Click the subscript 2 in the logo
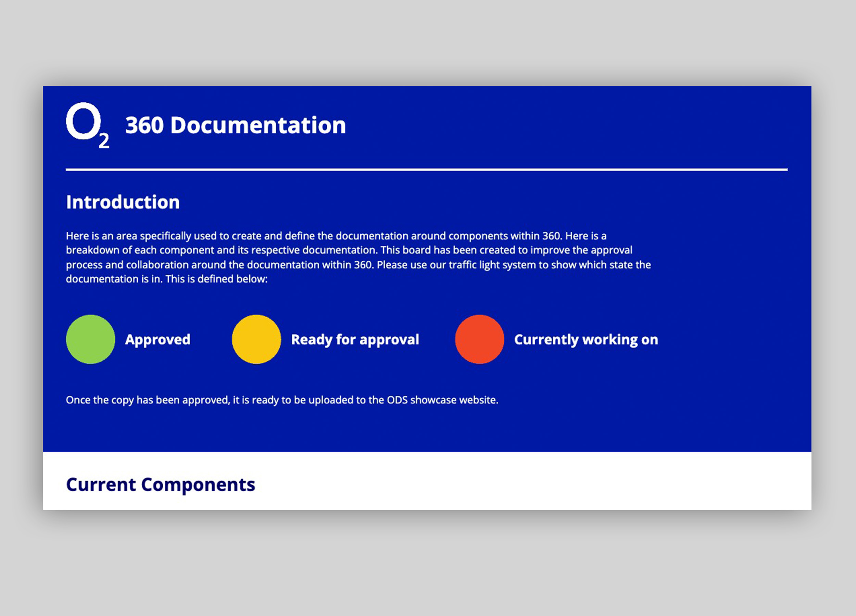The height and width of the screenshot is (616, 856). (x=104, y=141)
